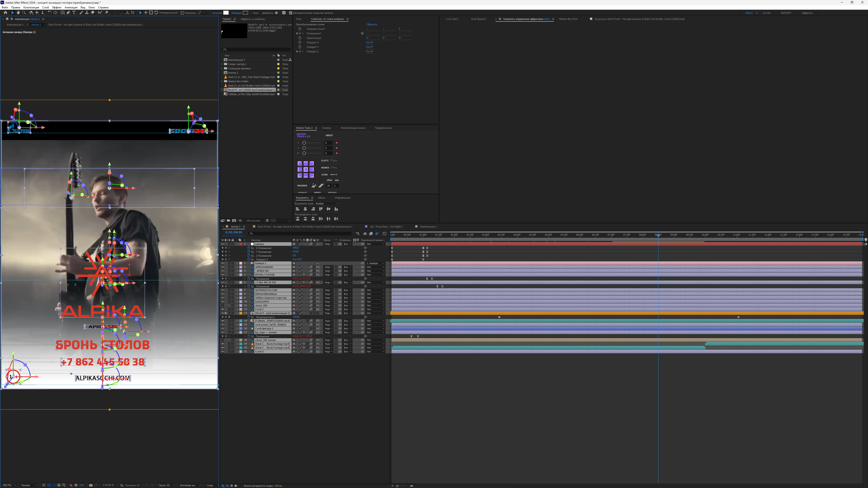Click the current timecode 0:00:08:30 field
The height and width of the screenshot is (488, 868).
coord(234,232)
